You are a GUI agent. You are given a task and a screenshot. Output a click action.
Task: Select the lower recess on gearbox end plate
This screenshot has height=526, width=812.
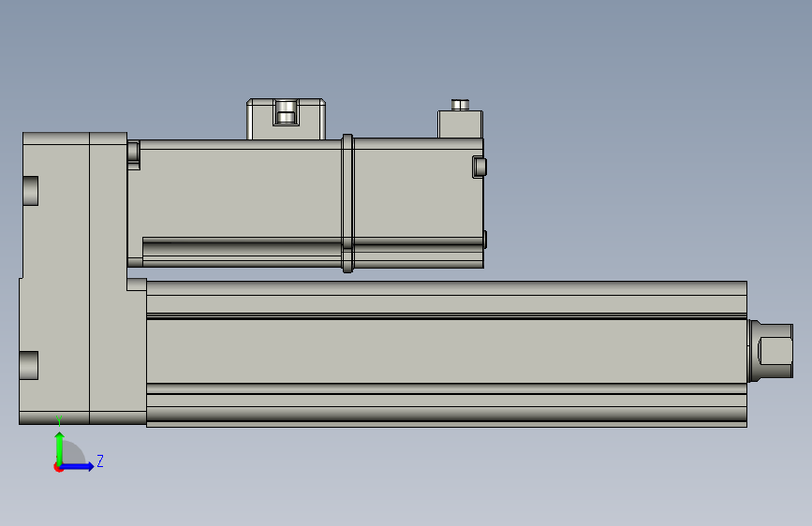(x=29, y=366)
